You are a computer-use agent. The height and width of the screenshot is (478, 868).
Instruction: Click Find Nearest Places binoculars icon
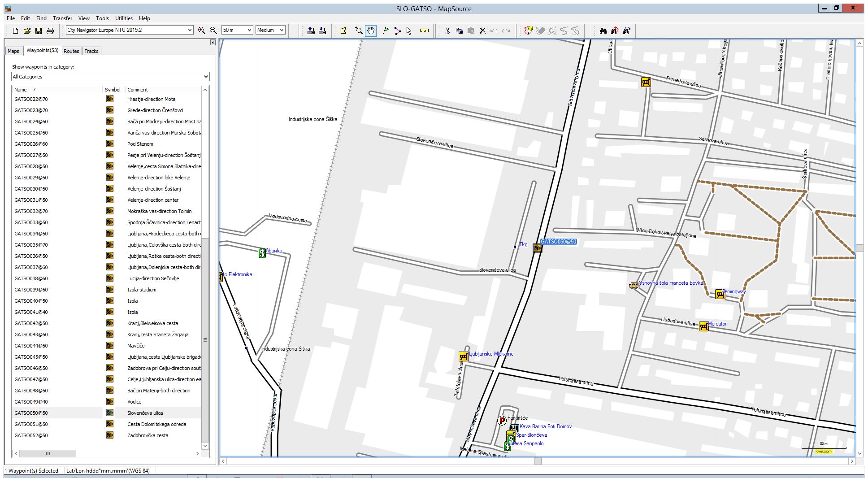click(615, 30)
